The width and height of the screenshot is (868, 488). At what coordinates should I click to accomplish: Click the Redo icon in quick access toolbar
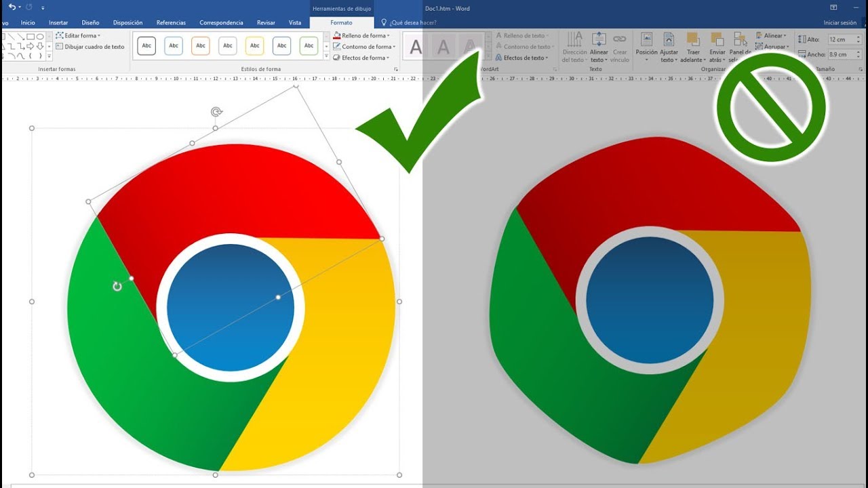[28, 7]
